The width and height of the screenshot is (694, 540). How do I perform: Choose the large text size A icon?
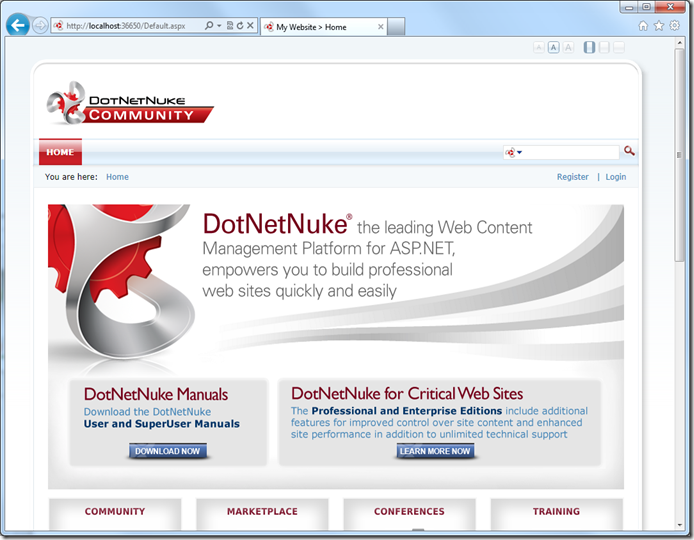(569, 47)
